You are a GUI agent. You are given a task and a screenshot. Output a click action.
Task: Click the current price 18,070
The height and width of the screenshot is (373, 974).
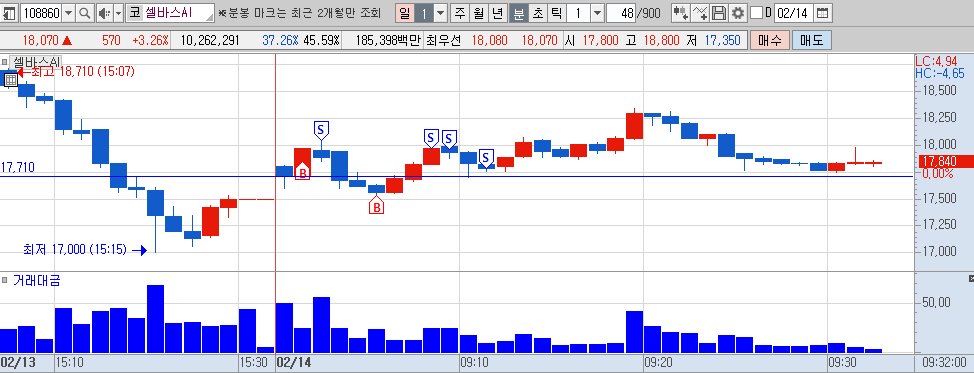41,41
